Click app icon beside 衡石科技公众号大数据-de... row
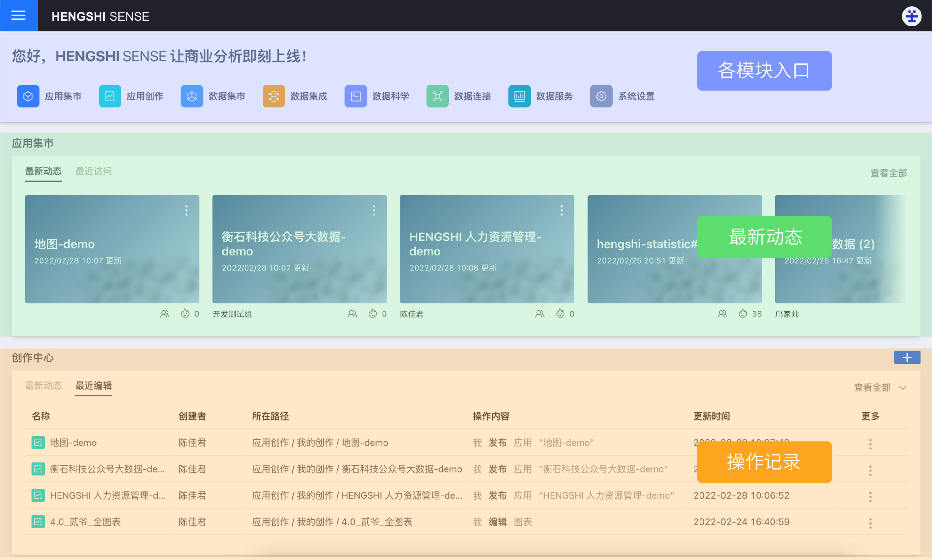Screen dimensions: 932x560 38,469
